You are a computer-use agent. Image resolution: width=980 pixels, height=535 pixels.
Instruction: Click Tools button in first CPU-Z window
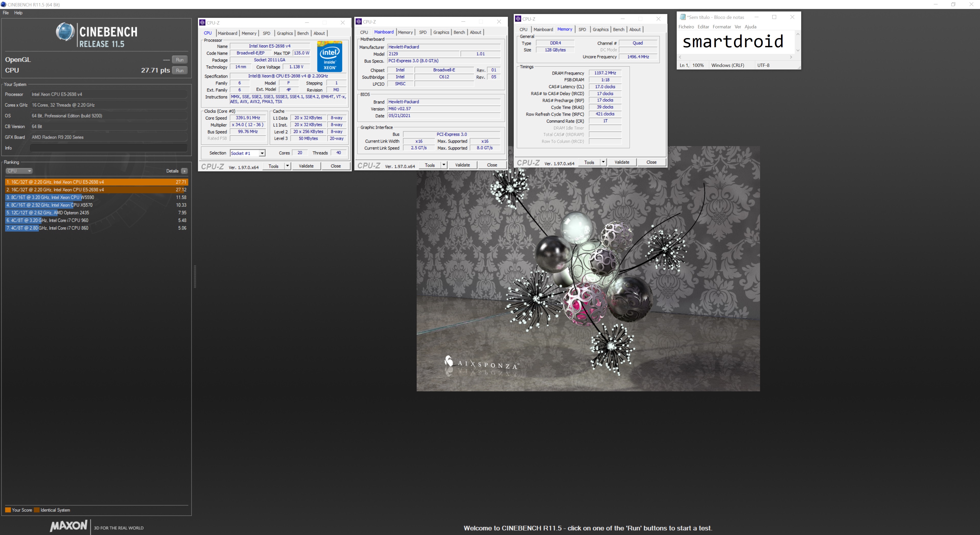(274, 166)
